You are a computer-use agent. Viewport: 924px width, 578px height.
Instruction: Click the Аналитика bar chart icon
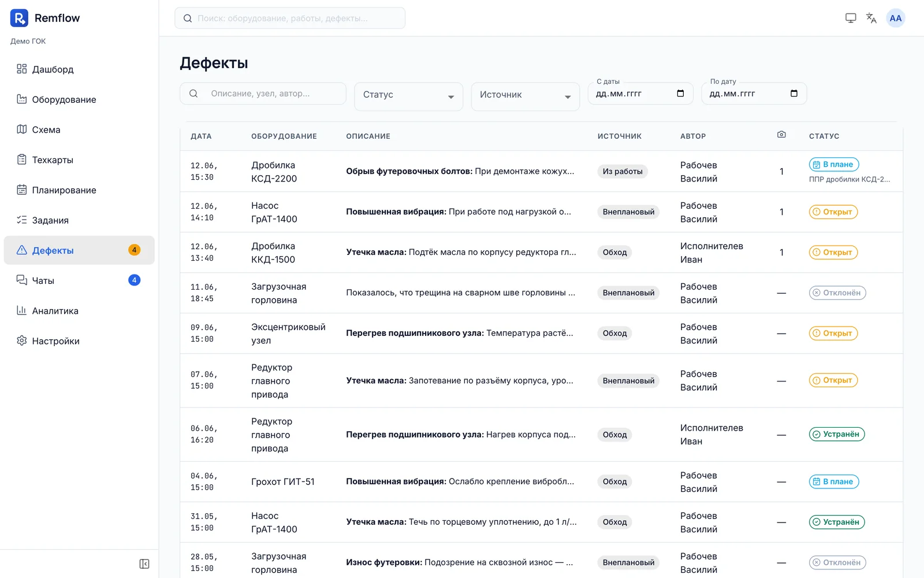22,310
